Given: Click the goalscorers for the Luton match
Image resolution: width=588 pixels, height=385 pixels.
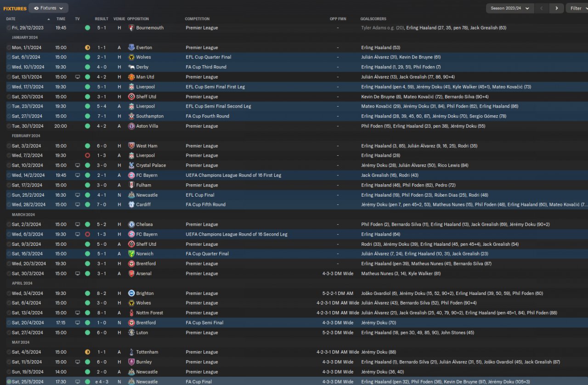Looking at the screenshot, I should (418, 333).
